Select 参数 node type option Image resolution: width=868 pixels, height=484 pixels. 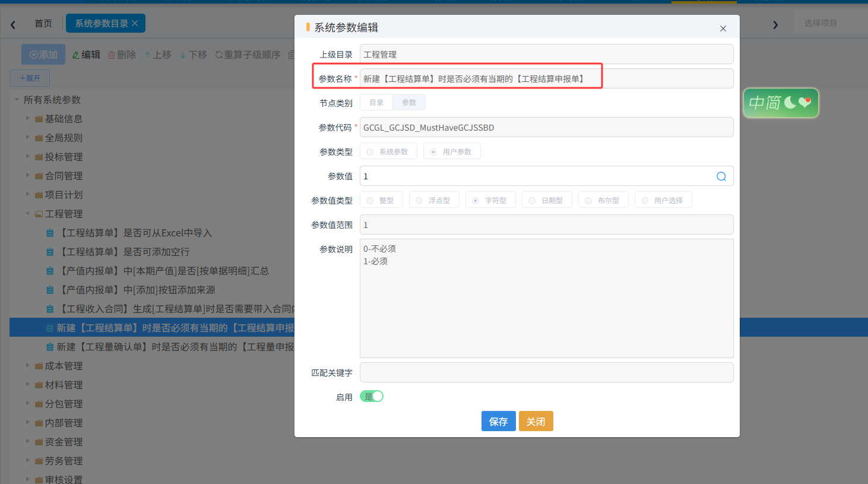coord(409,102)
